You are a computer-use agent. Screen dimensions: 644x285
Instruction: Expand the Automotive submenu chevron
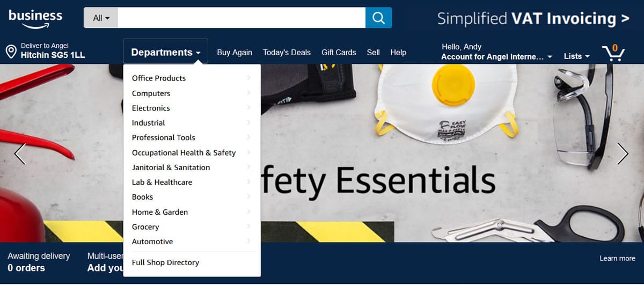tap(248, 242)
